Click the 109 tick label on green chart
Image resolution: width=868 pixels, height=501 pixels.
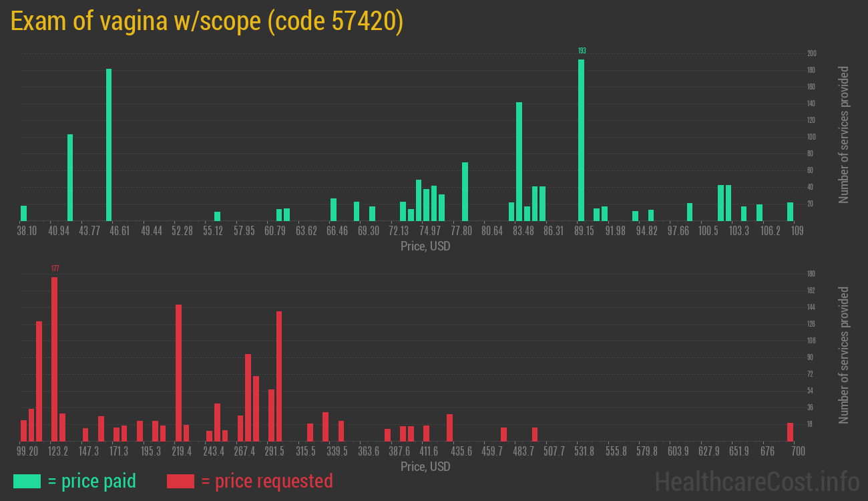797,230
